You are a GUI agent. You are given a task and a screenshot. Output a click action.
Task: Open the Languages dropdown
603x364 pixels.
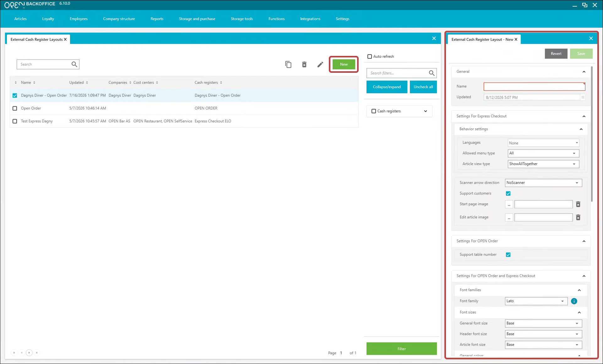pos(543,143)
